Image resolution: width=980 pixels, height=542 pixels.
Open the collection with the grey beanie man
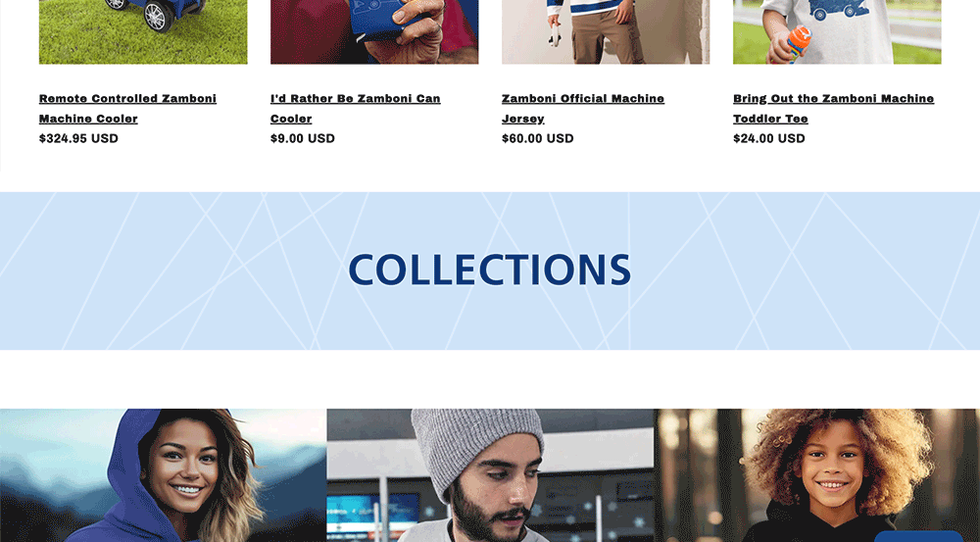(490, 475)
